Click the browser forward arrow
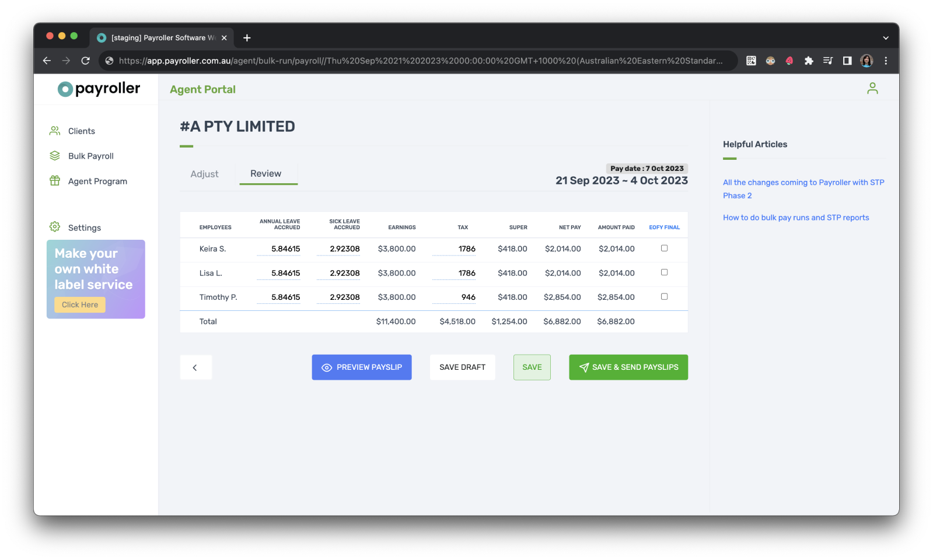 pos(66,61)
